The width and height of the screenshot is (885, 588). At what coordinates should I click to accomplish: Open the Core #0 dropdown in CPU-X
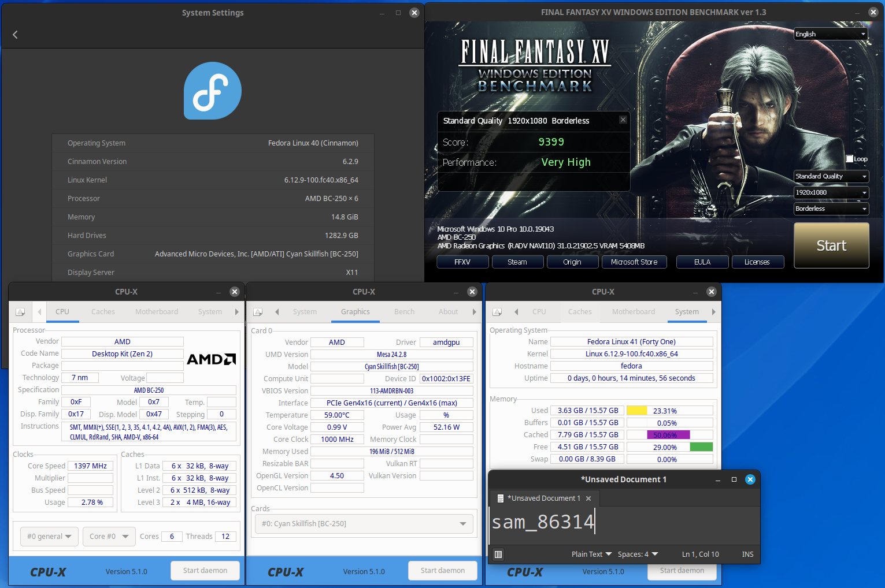[109, 537]
